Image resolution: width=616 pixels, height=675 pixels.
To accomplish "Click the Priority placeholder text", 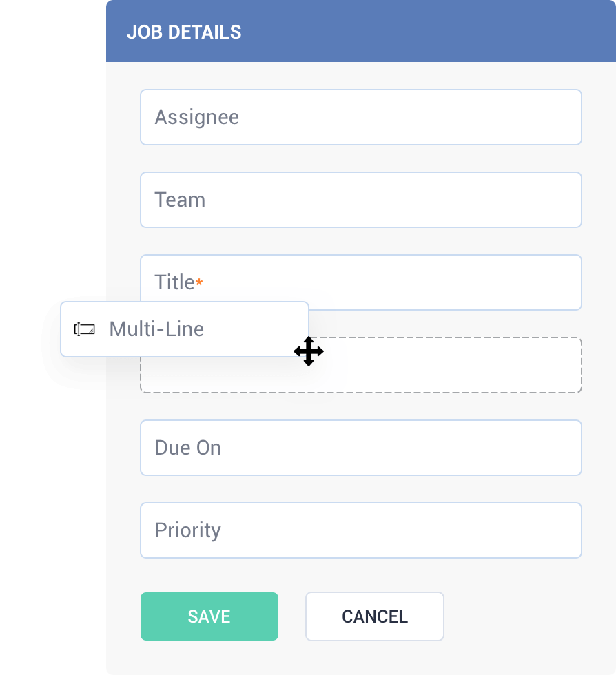I will coord(188,530).
